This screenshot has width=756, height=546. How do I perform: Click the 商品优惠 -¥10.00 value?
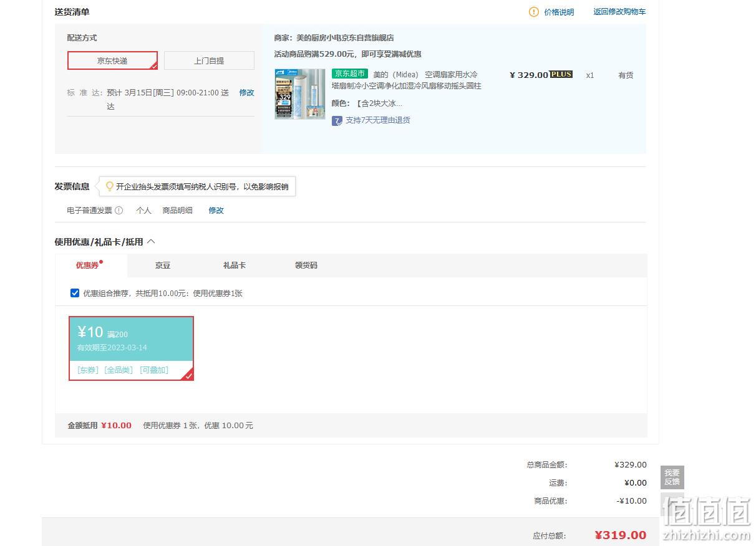pos(632,501)
